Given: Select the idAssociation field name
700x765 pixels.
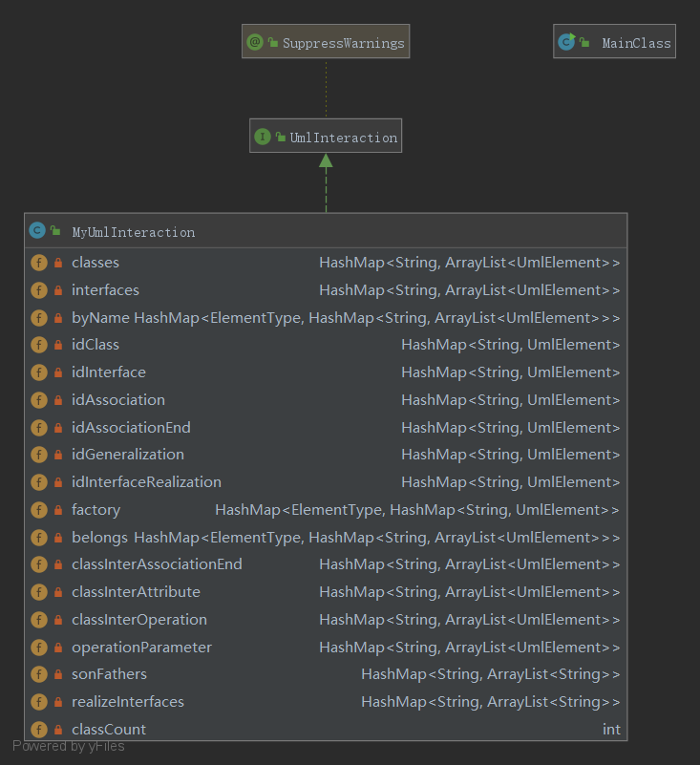Looking at the screenshot, I should point(118,400).
